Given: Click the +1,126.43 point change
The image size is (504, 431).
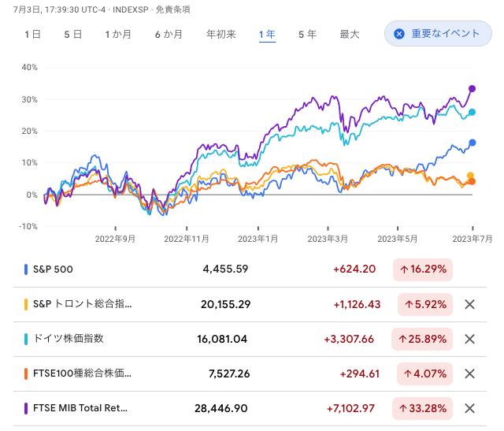Looking at the screenshot, I should coord(357,304).
